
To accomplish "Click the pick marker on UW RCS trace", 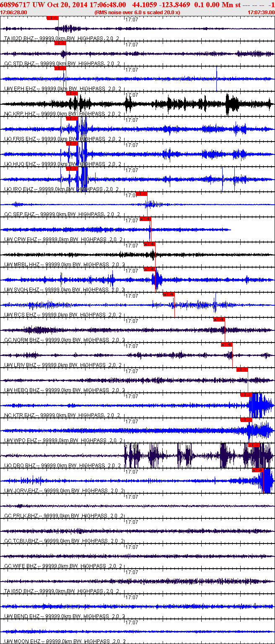I will click(169, 294).
